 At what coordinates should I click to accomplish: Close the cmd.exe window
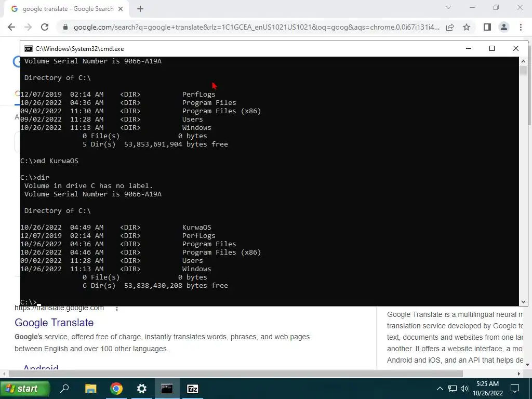(x=516, y=48)
